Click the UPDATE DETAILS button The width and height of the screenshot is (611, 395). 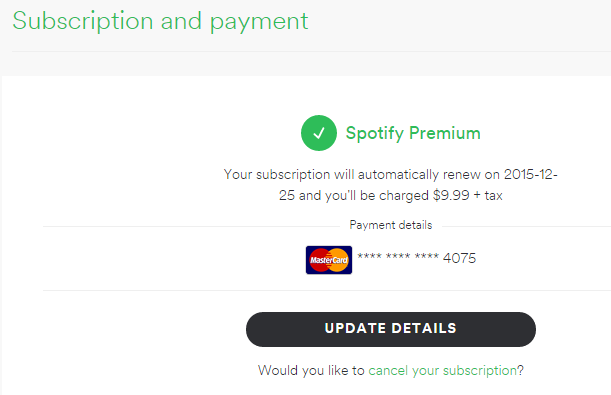(391, 329)
